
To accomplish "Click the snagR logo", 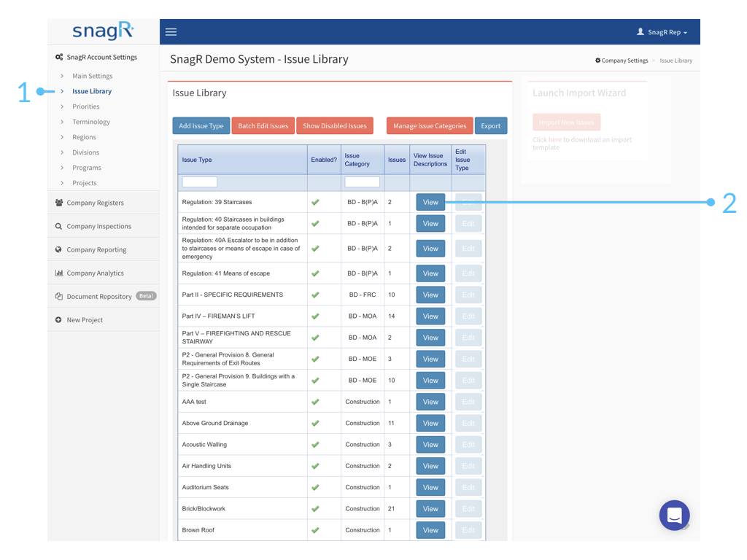I will click(x=103, y=31).
